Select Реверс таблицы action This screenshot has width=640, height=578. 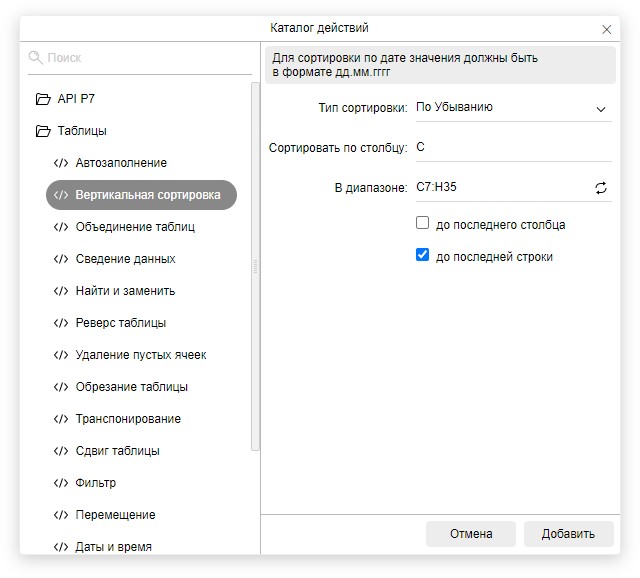tap(121, 323)
